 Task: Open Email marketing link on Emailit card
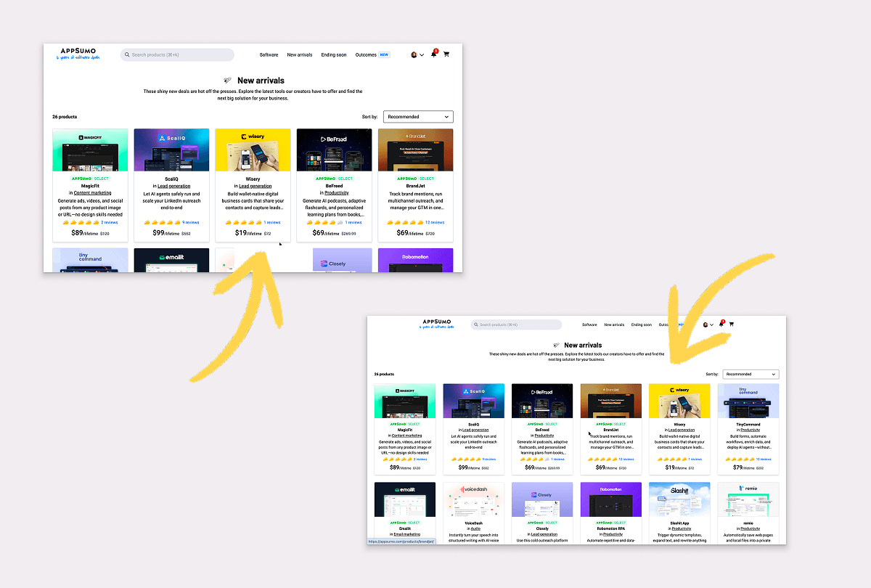(x=407, y=534)
